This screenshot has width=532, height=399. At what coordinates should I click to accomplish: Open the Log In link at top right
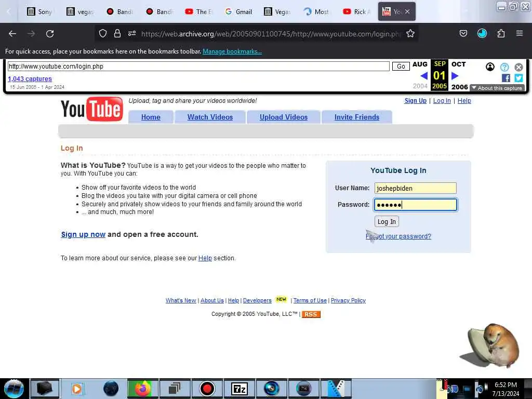tap(442, 101)
